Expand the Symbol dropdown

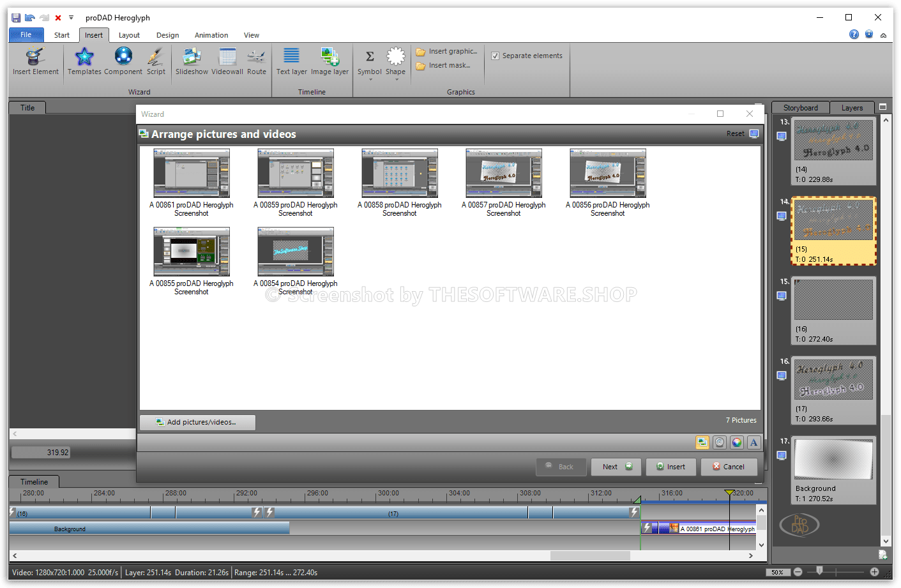370,79
